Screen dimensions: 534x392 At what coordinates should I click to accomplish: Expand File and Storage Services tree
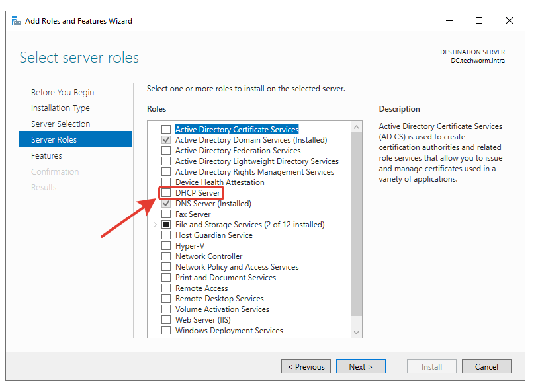[156, 225]
